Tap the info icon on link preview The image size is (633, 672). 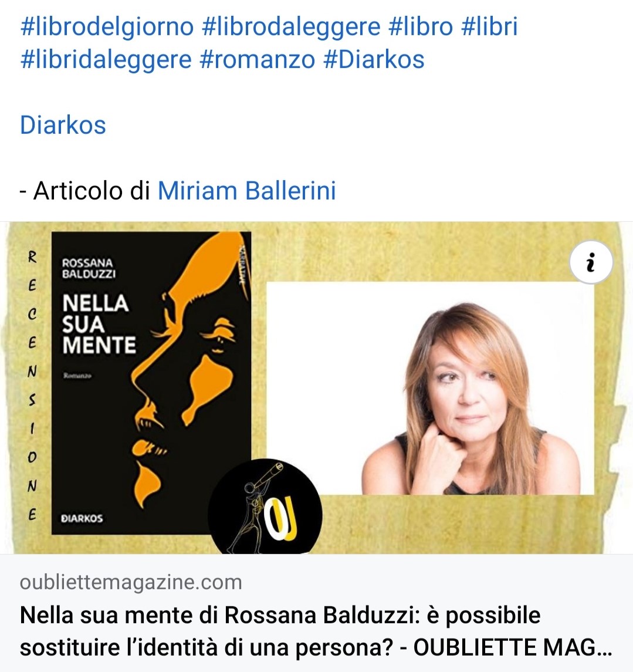click(x=591, y=262)
